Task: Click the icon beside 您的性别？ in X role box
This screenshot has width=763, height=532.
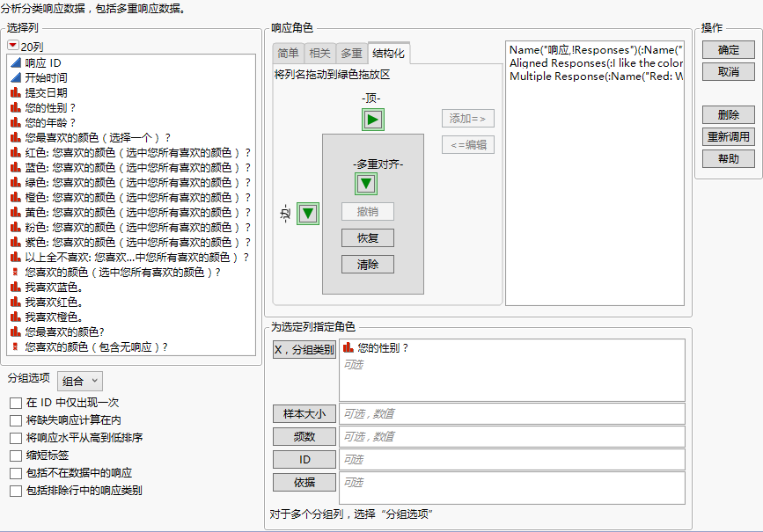Action: coord(348,347)
